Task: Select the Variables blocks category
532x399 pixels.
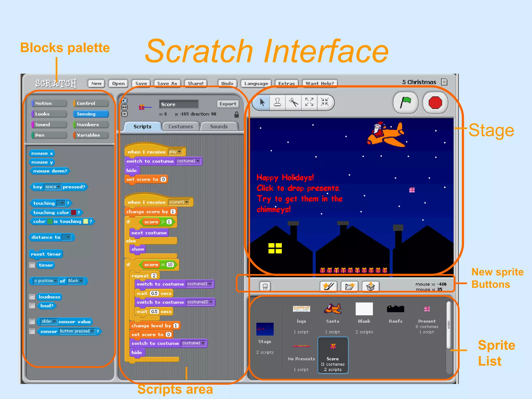Action: 90,135
